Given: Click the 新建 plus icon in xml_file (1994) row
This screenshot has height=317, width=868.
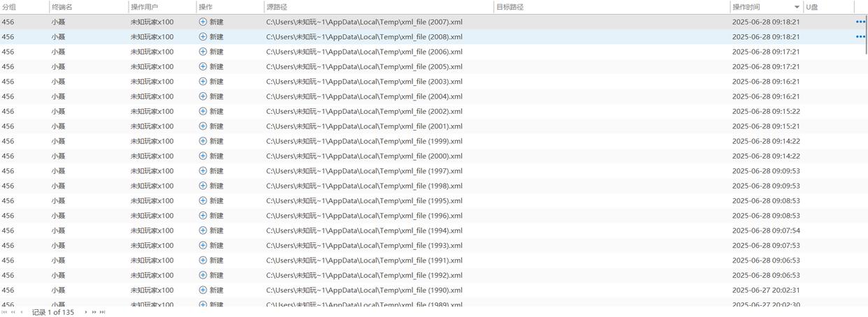Looking at the screenshot, I should point(203,230).
